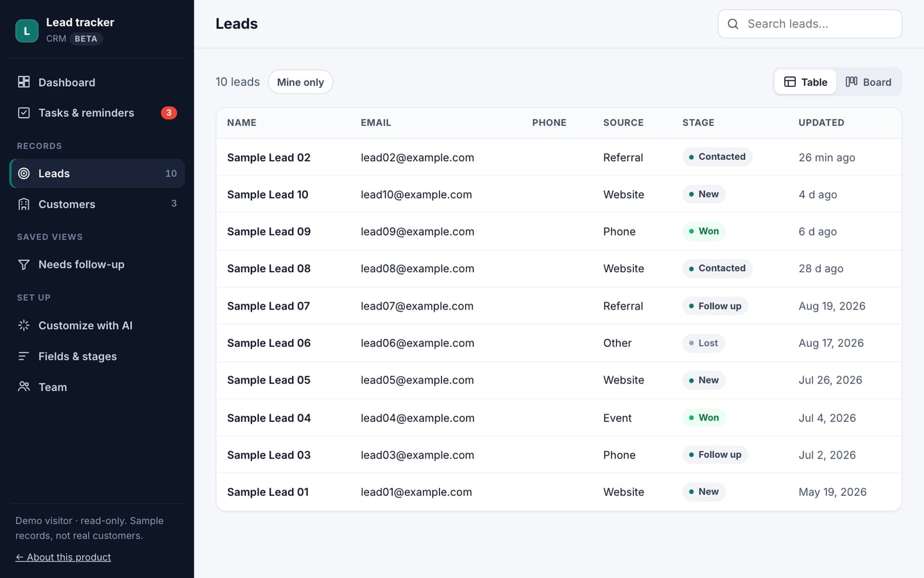Click Jul 26, 2026 updated date
Screen dimensions: 924x578
[x=830, y=380]
